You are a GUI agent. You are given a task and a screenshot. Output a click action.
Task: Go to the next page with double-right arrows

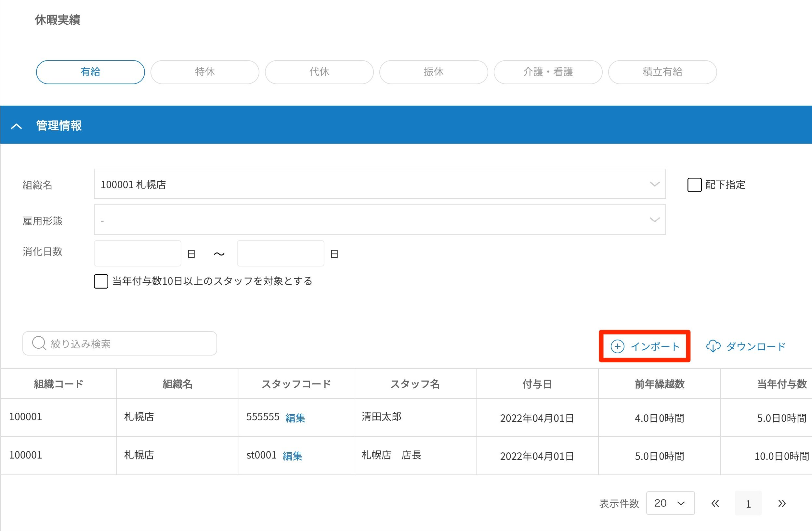pyautogui.click(x=782, y=503)
